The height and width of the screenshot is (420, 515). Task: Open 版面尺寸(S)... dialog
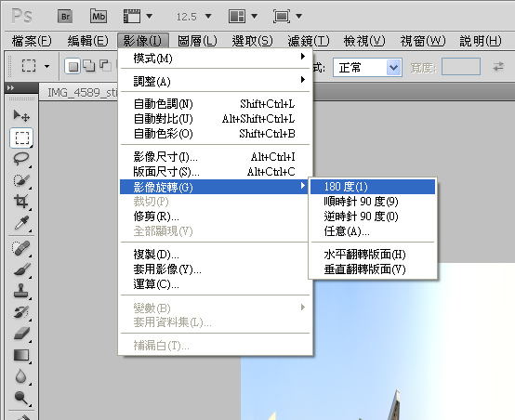click(215, 172)
